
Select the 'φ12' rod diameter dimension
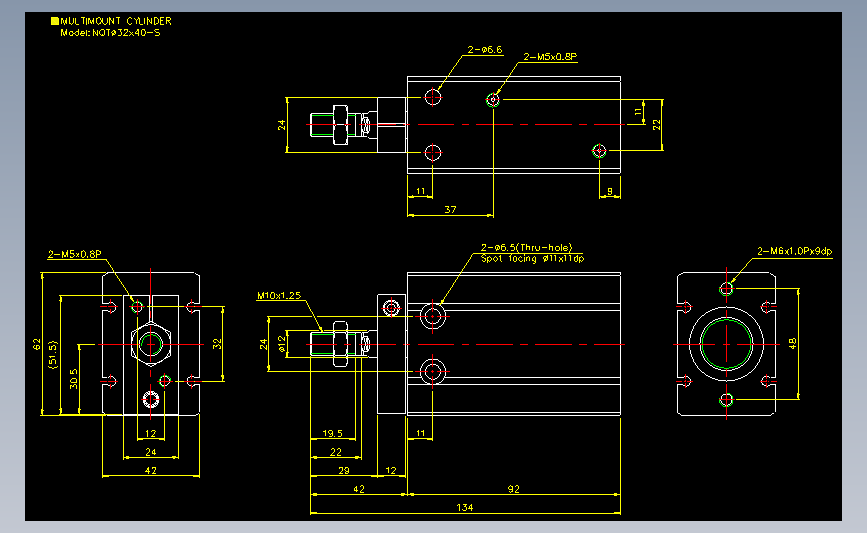[x=282, y=344]
